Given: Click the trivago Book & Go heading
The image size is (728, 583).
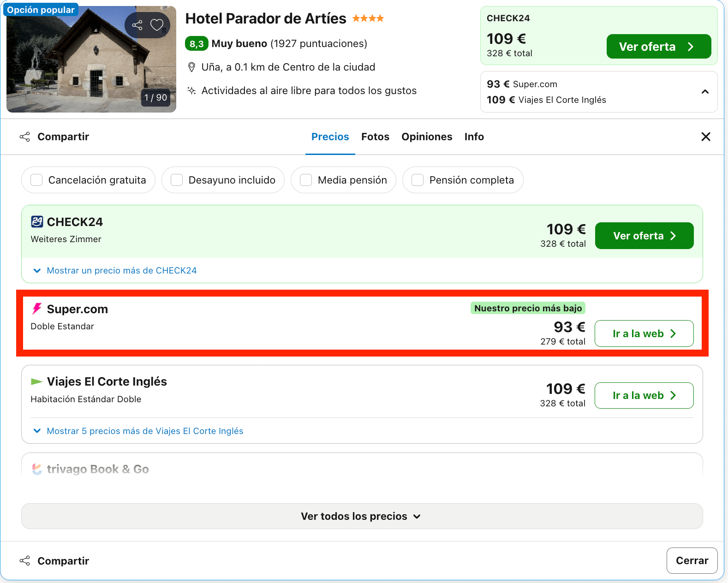Looking at the screenshot, I should (x=98, y=469).
